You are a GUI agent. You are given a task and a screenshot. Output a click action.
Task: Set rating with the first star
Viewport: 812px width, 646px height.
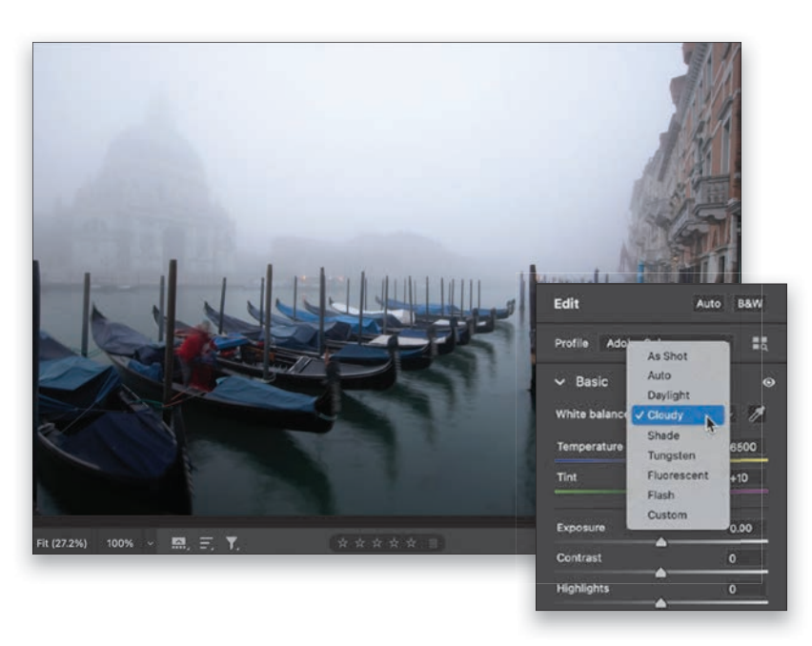pyautogui.click(x=343, y=543)
